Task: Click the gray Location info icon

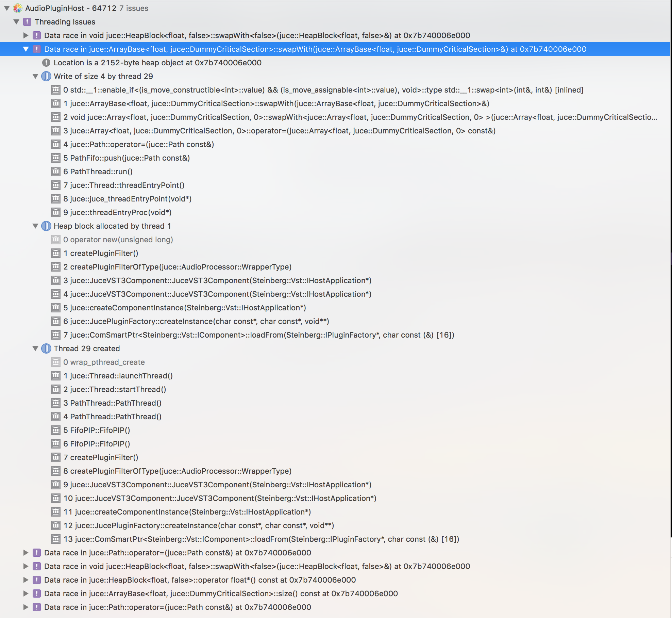Action: [x=46, y=63]
